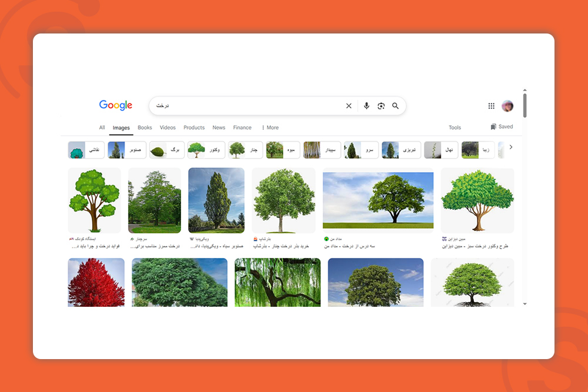588x392 pixels.
Task: Filter by the میوه chip
Action: pos(283,150)
